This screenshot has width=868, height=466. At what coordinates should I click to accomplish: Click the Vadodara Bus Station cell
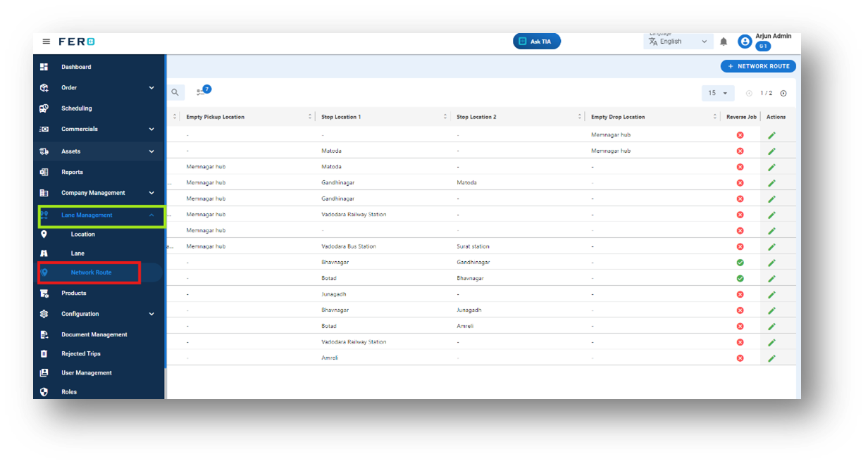(x=349, y=246)
